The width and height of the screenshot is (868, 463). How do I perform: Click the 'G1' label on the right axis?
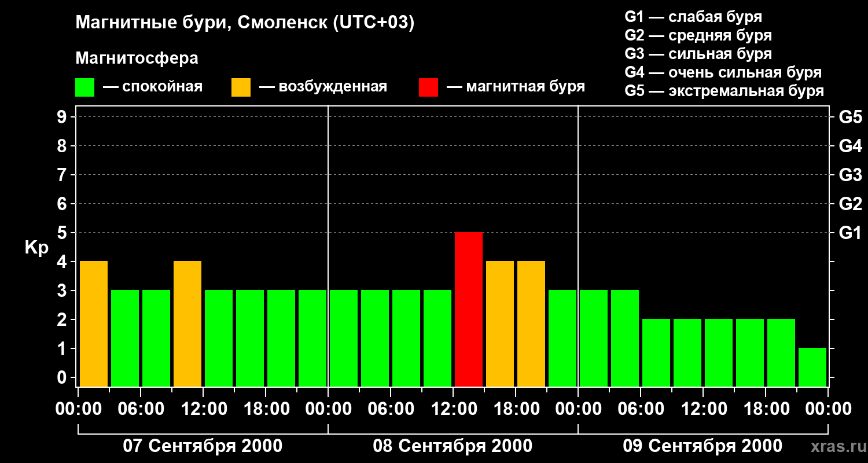(x=850, y=233)
